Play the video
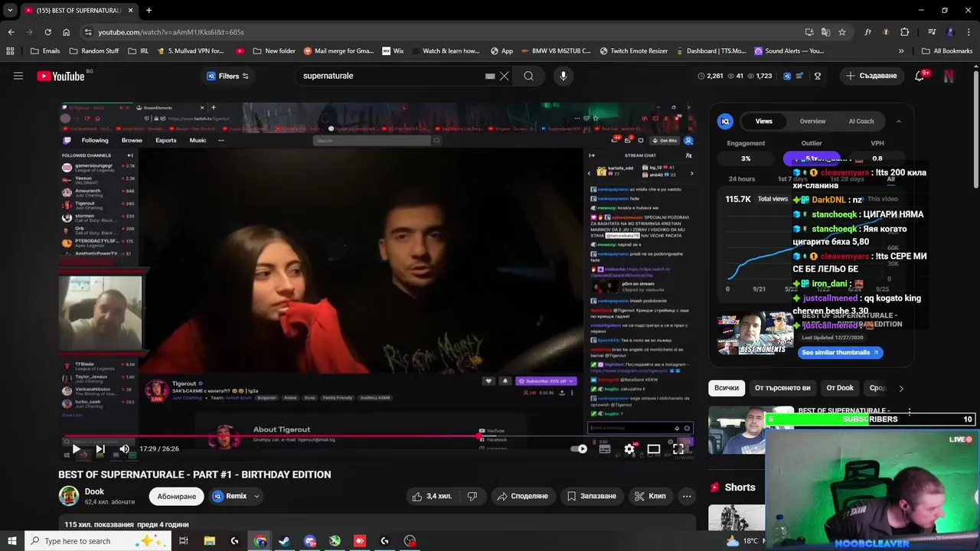The height and width of the screenshot is (551, 980). [x=76, y=449]
